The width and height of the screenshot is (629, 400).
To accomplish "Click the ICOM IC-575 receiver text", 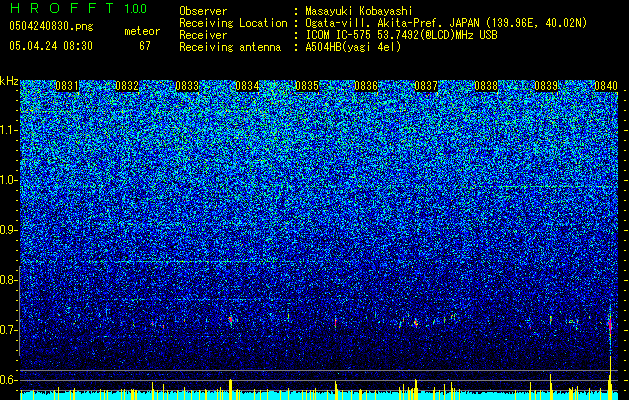I will pos(401,35).
